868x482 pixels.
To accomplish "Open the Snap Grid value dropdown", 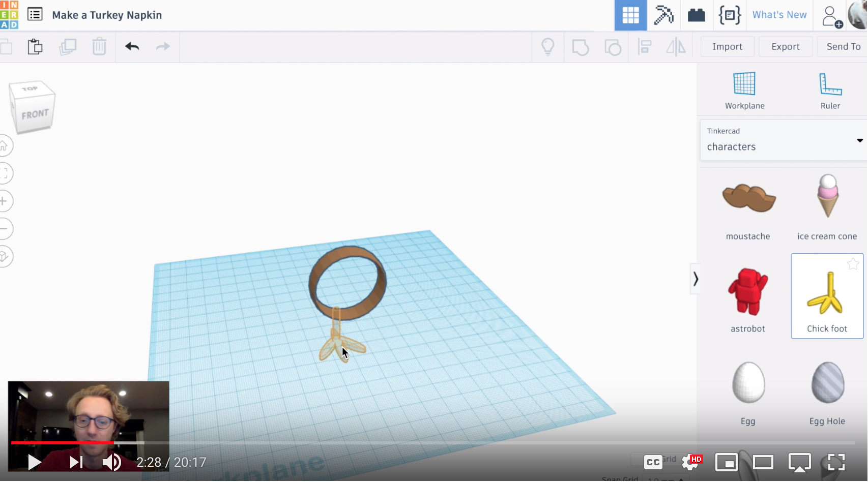I will [x=664, y=478].
